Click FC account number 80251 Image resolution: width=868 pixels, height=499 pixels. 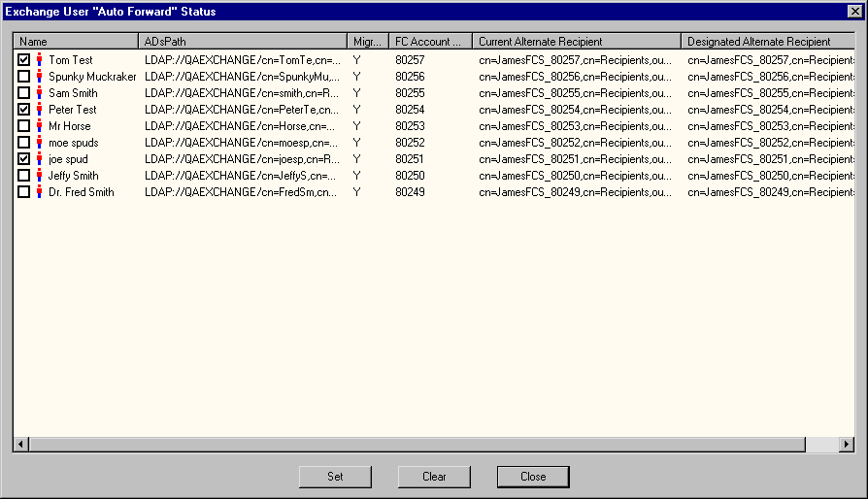(410, 159)
